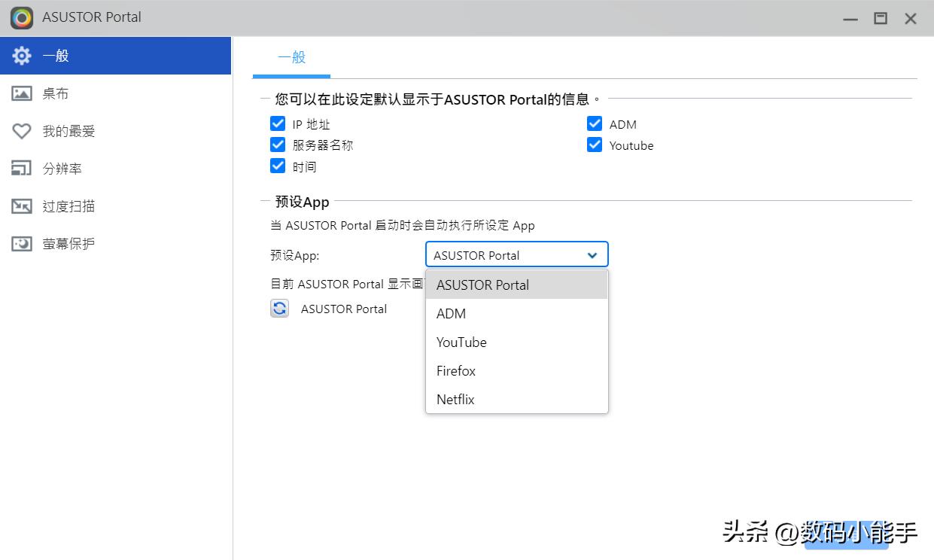This screenshot has height=560, width=934.
Task: Click the refresh icon beside ASUSTOR Portal
Action: tap(279, 309)
